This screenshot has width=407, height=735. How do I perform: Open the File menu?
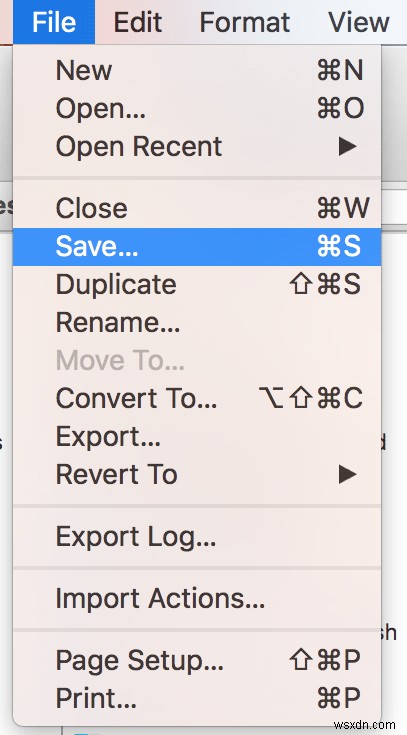coord(54,22)
